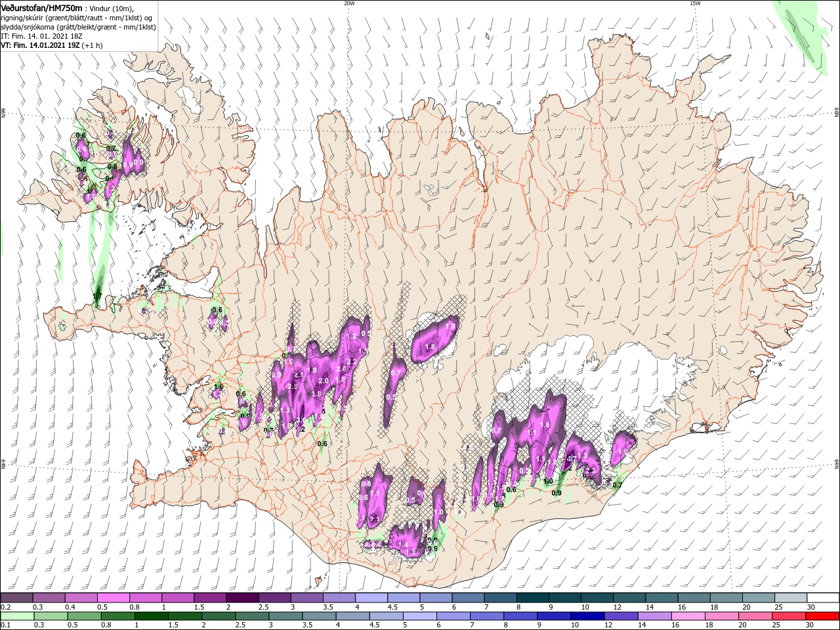Image resolution: width=840 pixels, height=630 pixels.
Task: Click the slydda/snjókoma legend description line
Action: click(79, 27)
